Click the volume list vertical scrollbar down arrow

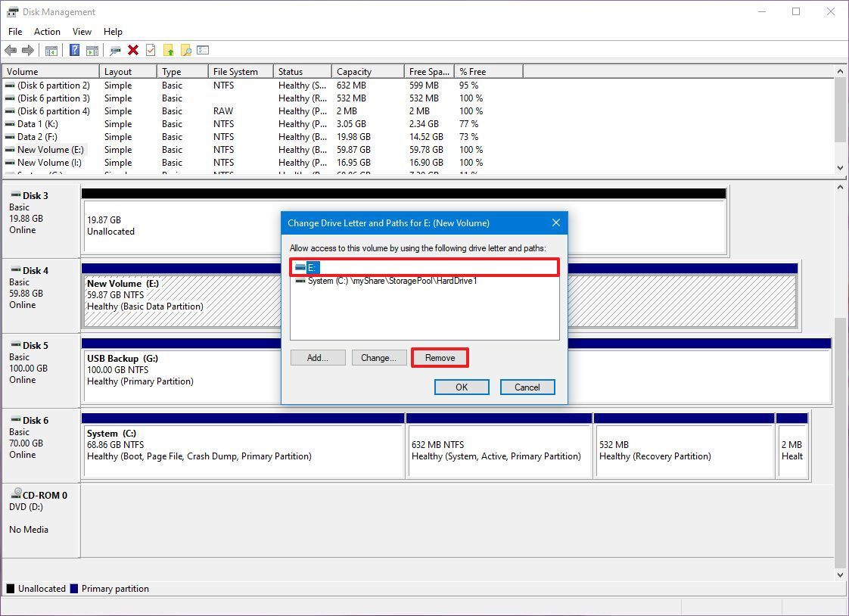pos(841,168)
